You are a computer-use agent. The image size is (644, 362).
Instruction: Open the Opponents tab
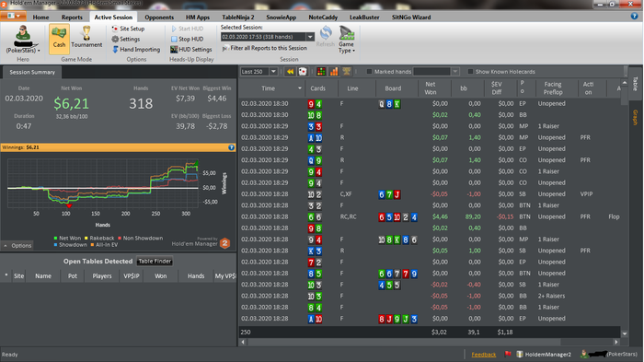[159, 18]
